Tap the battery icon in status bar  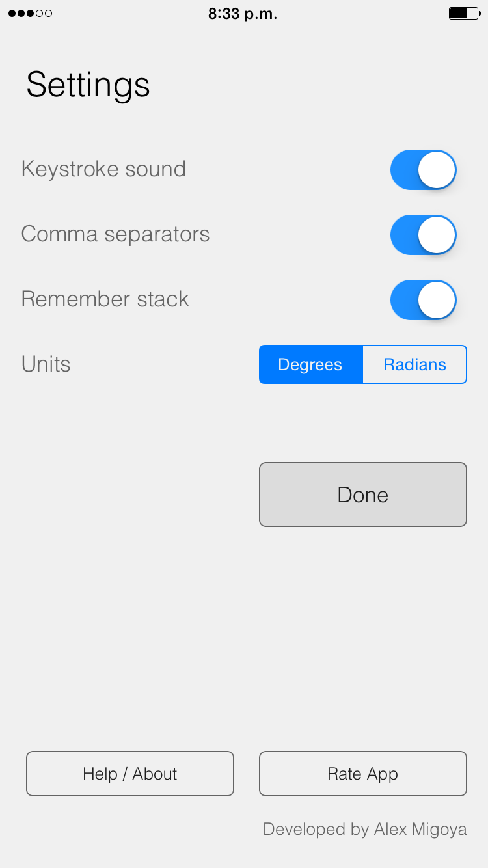click(465, 14)
